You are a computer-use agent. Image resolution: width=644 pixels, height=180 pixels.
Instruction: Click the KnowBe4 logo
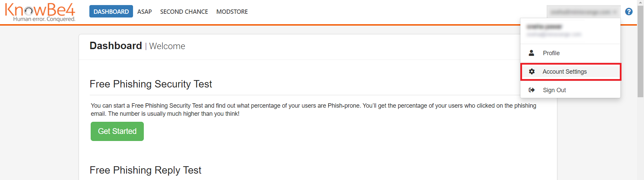(x=40, y=12)
